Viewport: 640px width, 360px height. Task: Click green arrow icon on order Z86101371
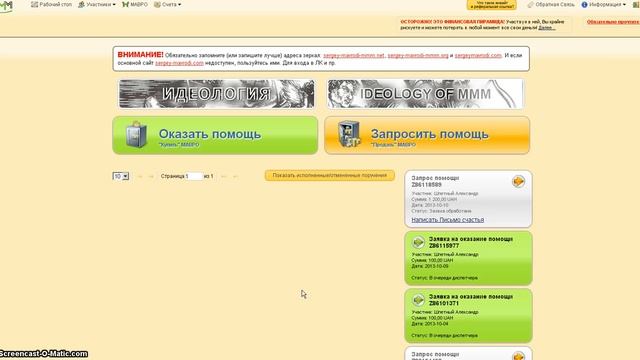click(418, 300)
